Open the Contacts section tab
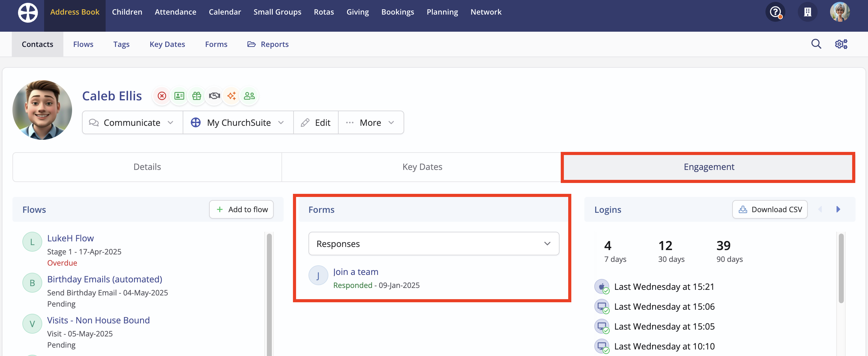The height and width of the screenshot is (356, 868). click(x=37, y=44)
